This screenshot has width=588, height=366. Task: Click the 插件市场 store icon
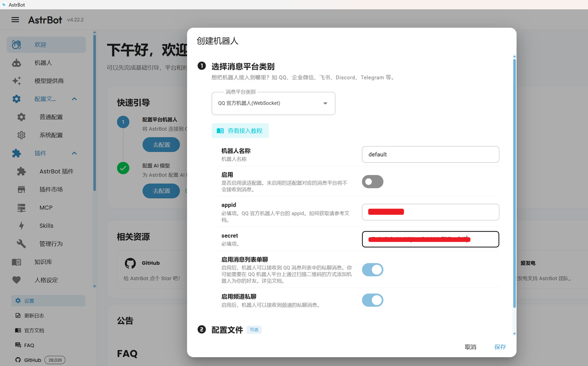22,190
